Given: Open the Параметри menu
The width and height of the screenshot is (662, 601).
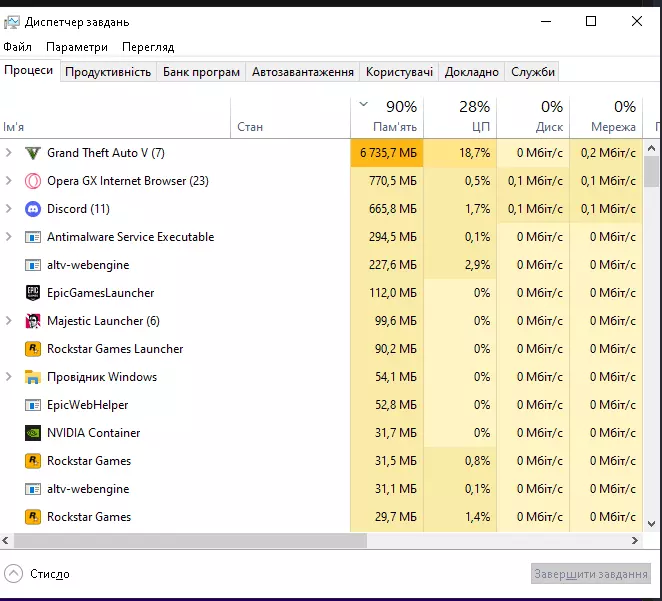Looking at the screenshot, I should (77, 47).
